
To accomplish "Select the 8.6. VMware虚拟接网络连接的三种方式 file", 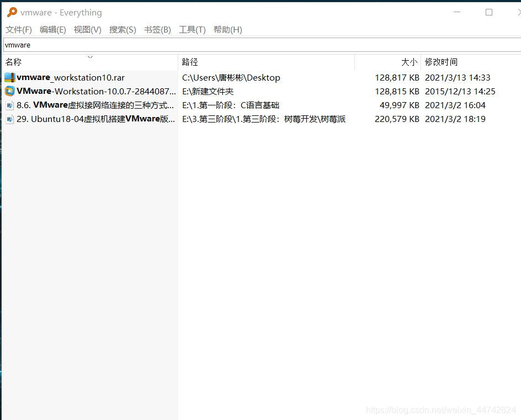I will click(x=95, y=105).
